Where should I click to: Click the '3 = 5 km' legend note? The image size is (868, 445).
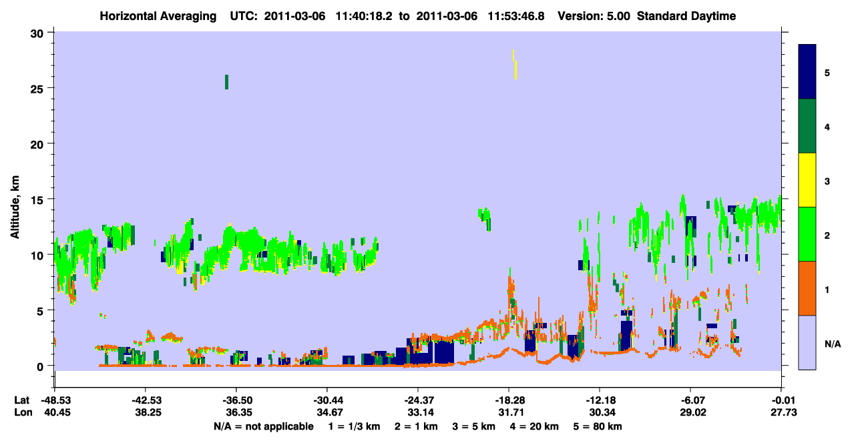[474, 426]
